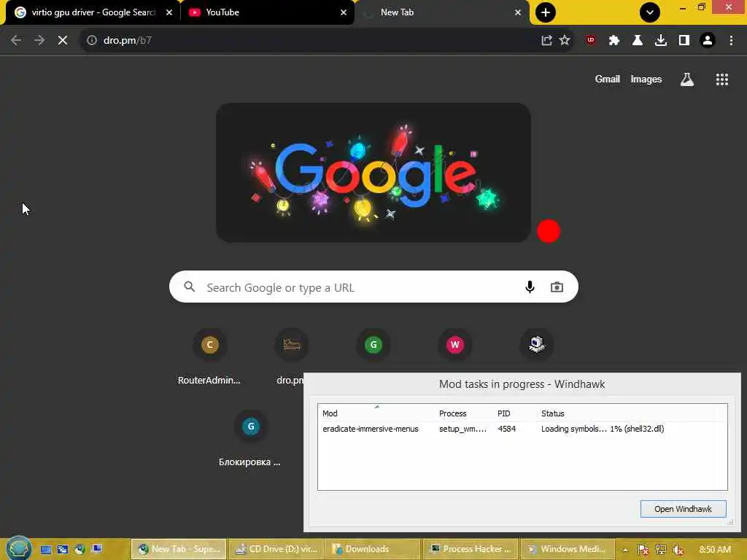
Task: Switch to Process Hacker taskbar button
Action: 470,549
